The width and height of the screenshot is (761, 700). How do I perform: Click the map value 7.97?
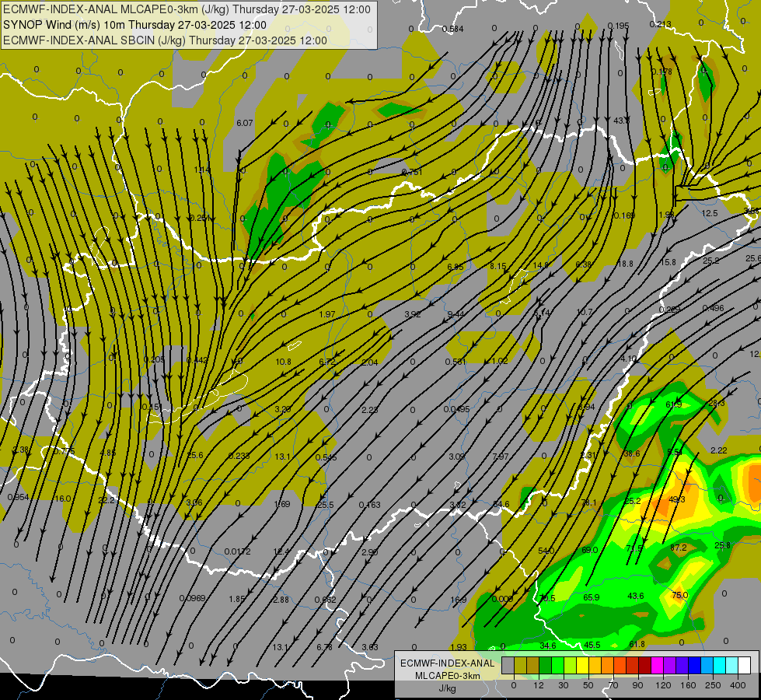pos(501,456)
